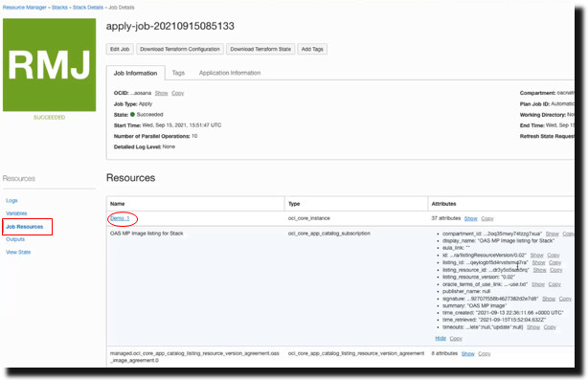The image size is (588, 380).
Task: Hide attributes of OAS MP Image listing
Action: click(x=441, y=339)
